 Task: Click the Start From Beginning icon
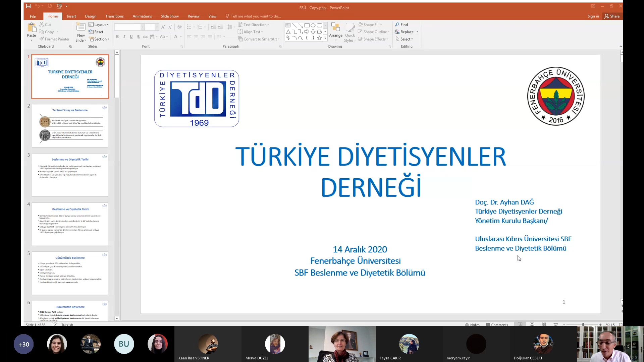(x=59, y=6)
